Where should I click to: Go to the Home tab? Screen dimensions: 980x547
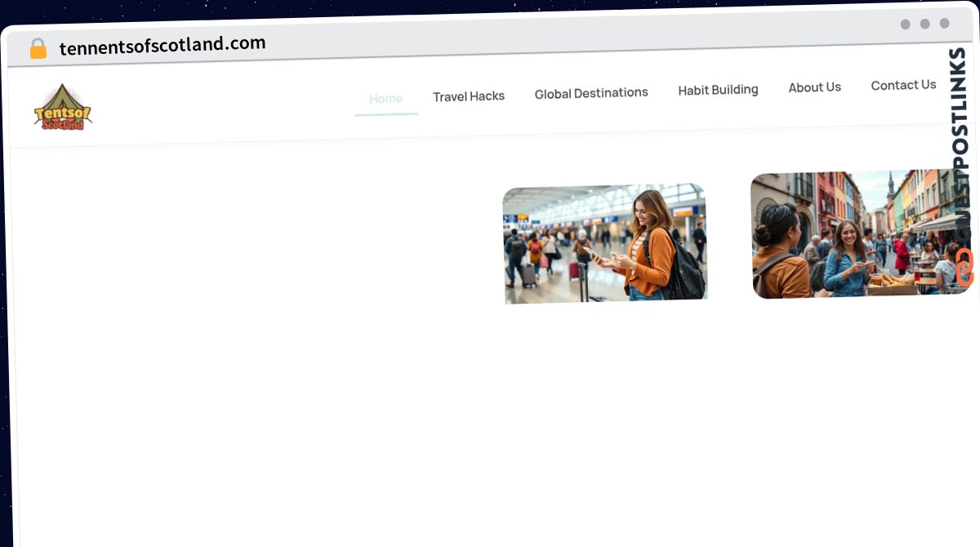pos(385,99)
